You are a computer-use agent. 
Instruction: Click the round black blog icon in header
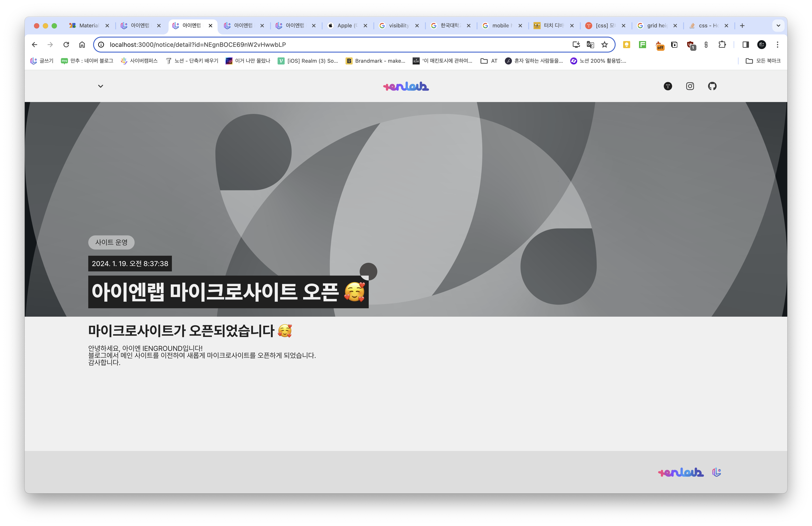(668, 86)
